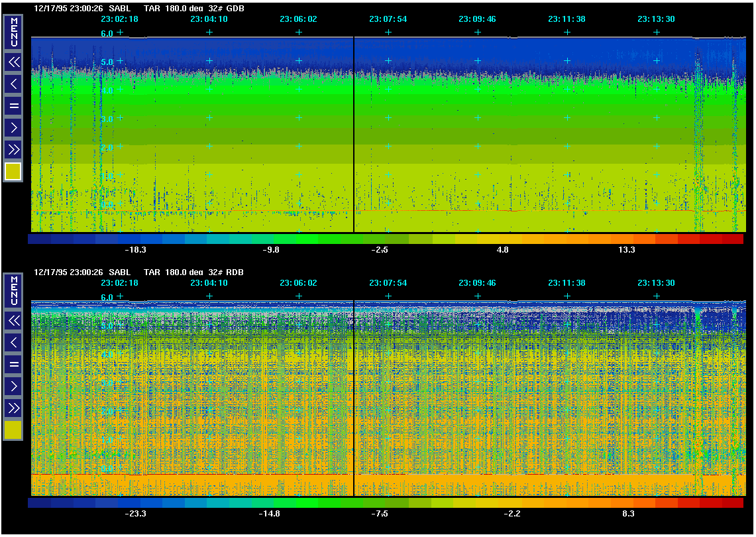Open the MENU button in the RDB panel
The width and height of the screenshot is (756, 537).
point(13,290)
